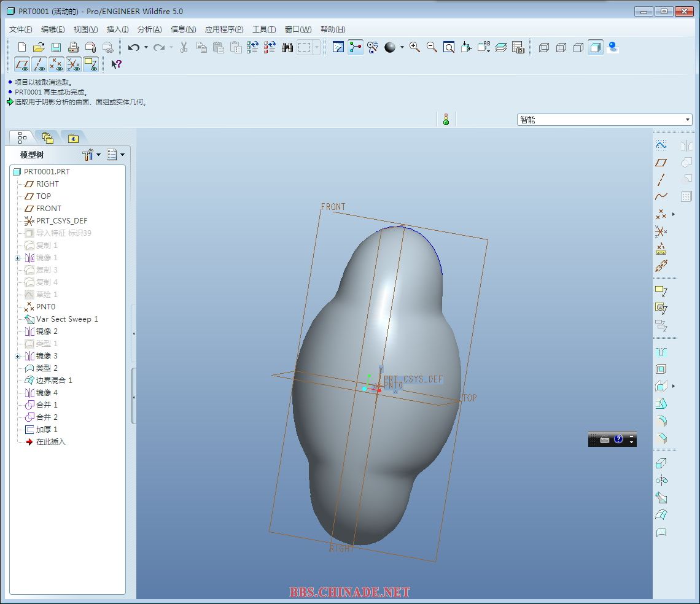Viewport: 700px width, 604px height.
Task: Switch to Wireframe display style
Action: pos(544,47)
